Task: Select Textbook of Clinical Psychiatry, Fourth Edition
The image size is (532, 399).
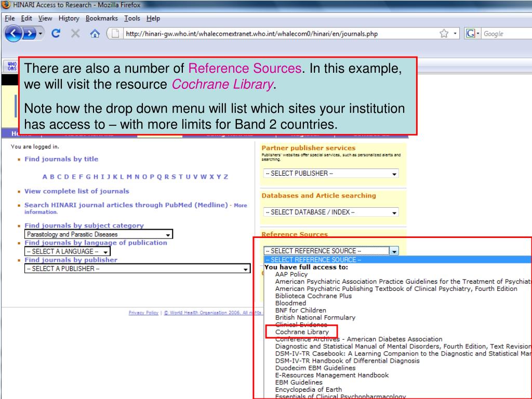Action: pos(396,289)
